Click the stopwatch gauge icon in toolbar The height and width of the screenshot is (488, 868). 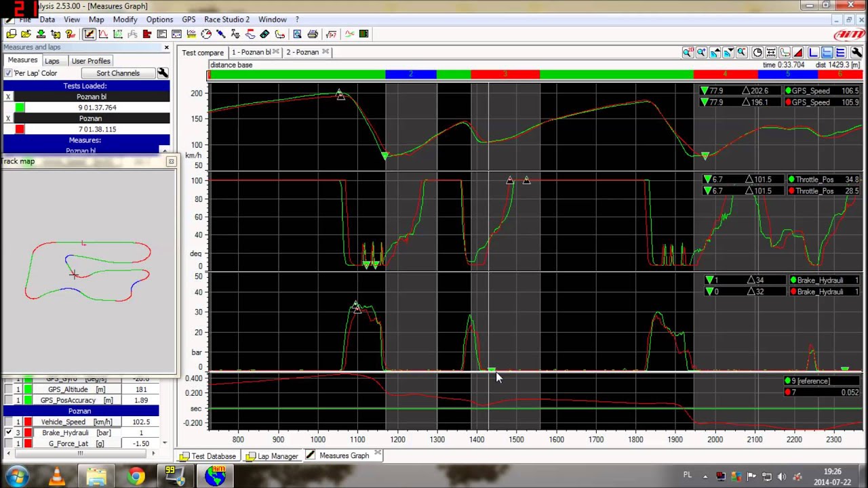click(x=206, y=34)
